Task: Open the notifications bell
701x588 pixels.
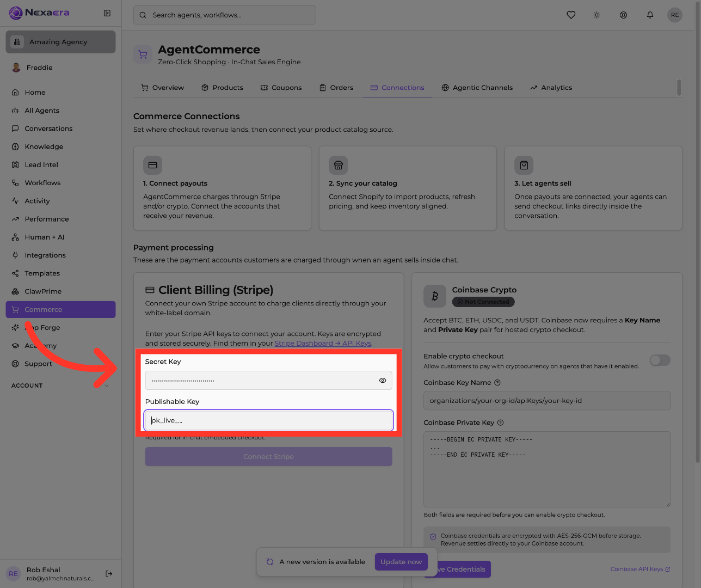Action: click(x=650, y=15)
